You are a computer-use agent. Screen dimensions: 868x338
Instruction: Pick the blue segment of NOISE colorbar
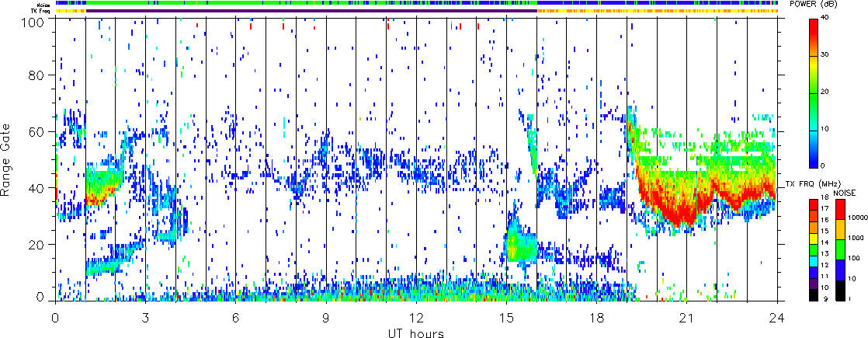840,270
